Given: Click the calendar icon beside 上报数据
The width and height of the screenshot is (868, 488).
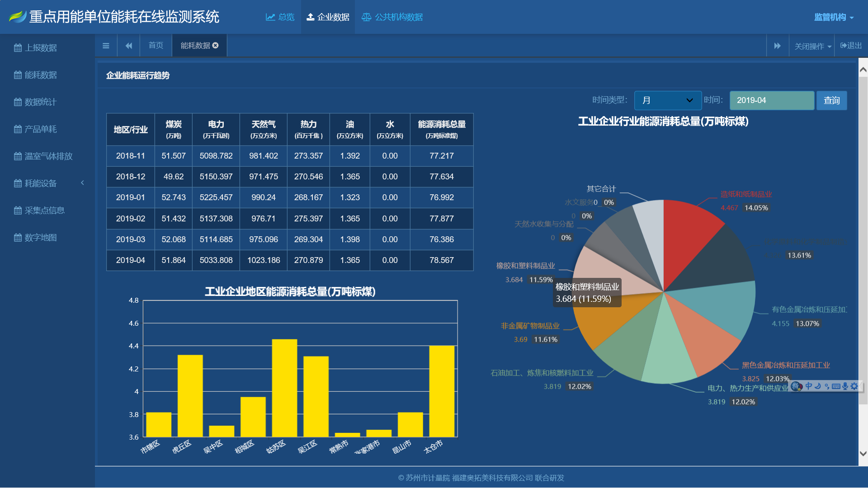Looking at the screenshot, I should 18,48.
